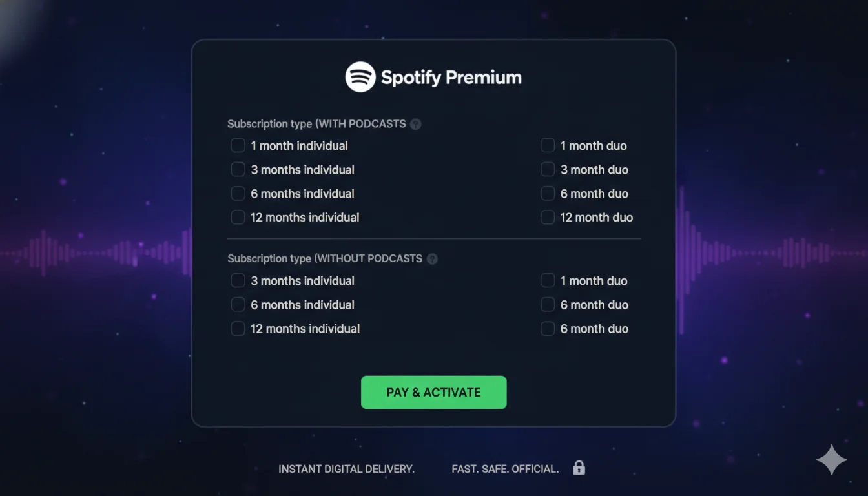Check the 12 month duo option with podcasts

(x=548, y=217)
